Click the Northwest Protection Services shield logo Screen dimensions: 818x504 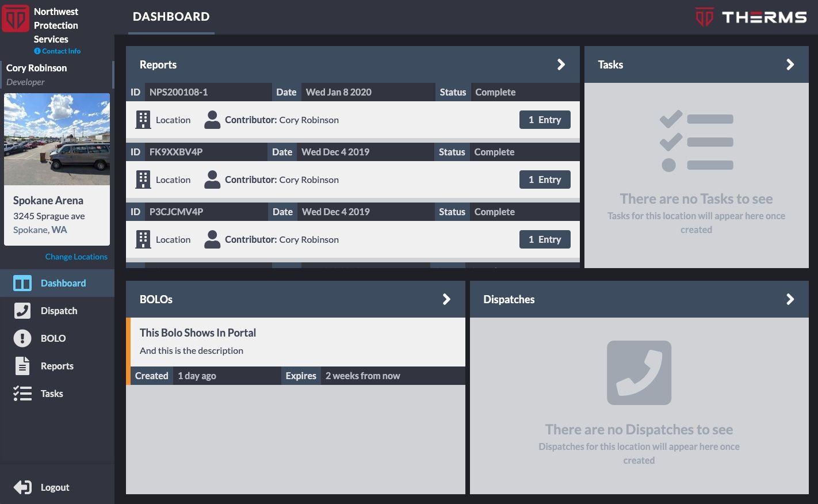tap(16, 18)
